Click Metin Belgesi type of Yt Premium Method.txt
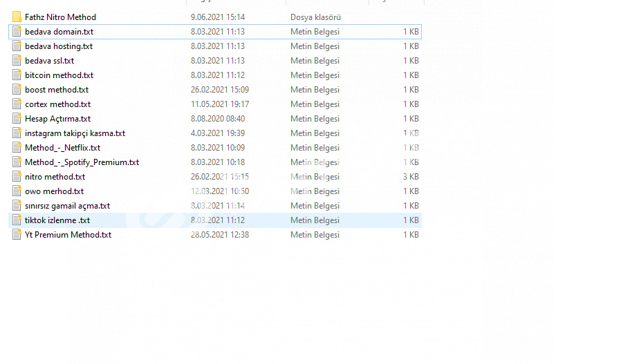Viewport: 623px width, 364px height. [315, 235]
